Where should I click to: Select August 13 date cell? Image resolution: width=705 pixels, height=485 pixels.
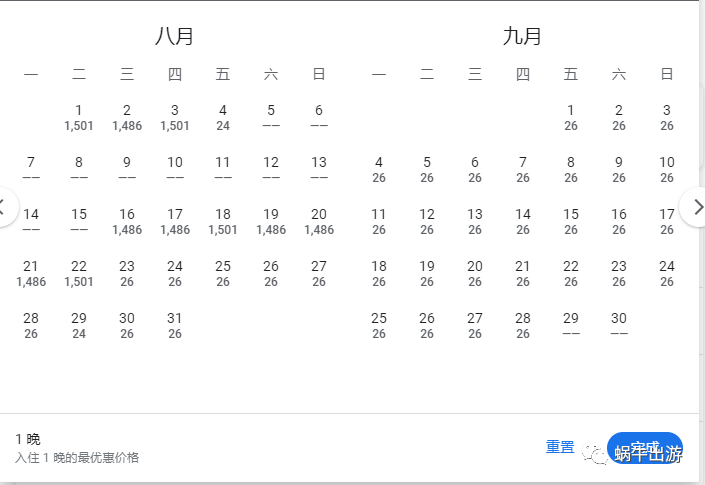click(x=319, y=169)
